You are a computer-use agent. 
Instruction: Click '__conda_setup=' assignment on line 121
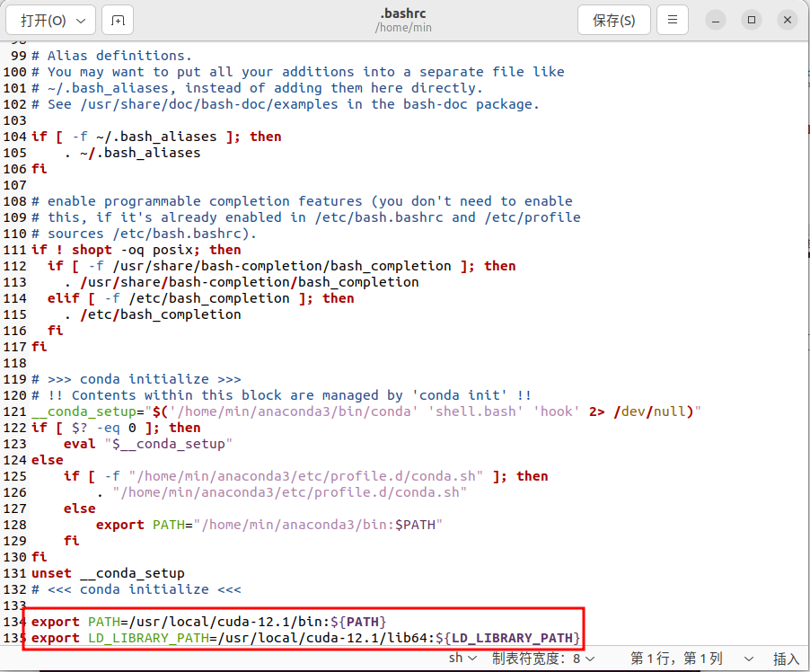88,411
